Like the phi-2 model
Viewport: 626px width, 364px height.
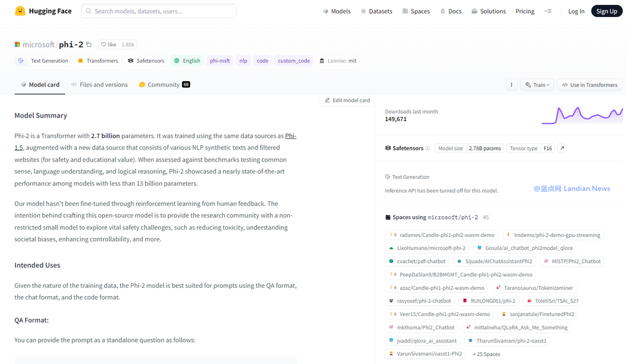pyautogui.click(x=108, y=44)
